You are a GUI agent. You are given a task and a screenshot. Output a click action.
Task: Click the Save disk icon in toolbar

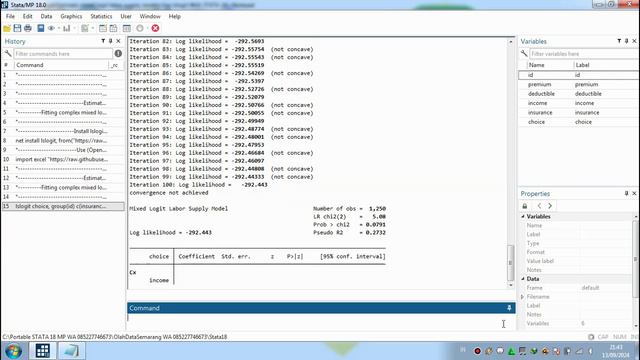click(17, 28)
